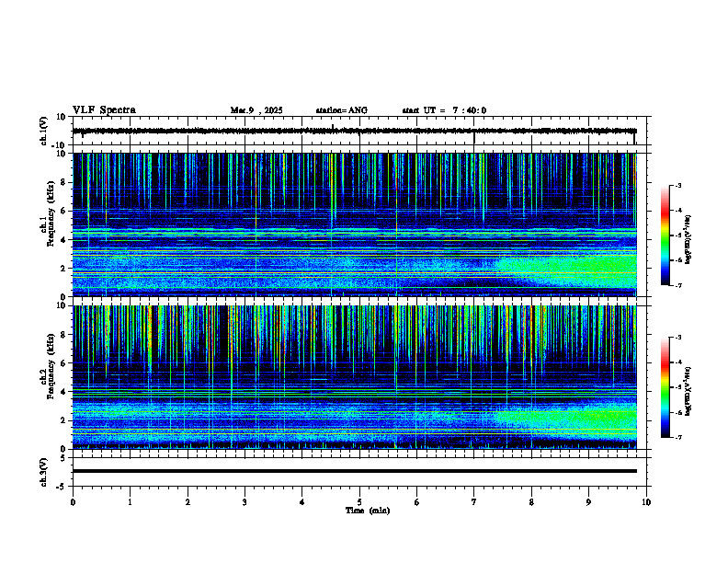Click the "-7" tick on ch.2 colorbar
The width and height of the screenshot is (728, 563).
pyautogui.click(x=677, y=438)
